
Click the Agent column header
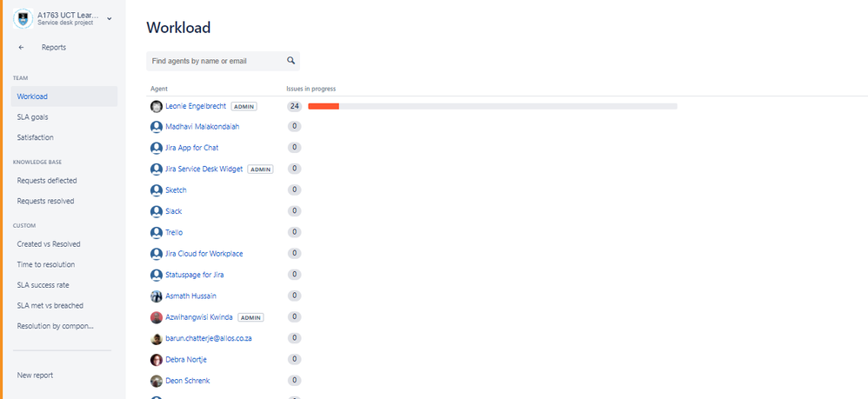tap(159, 89)
